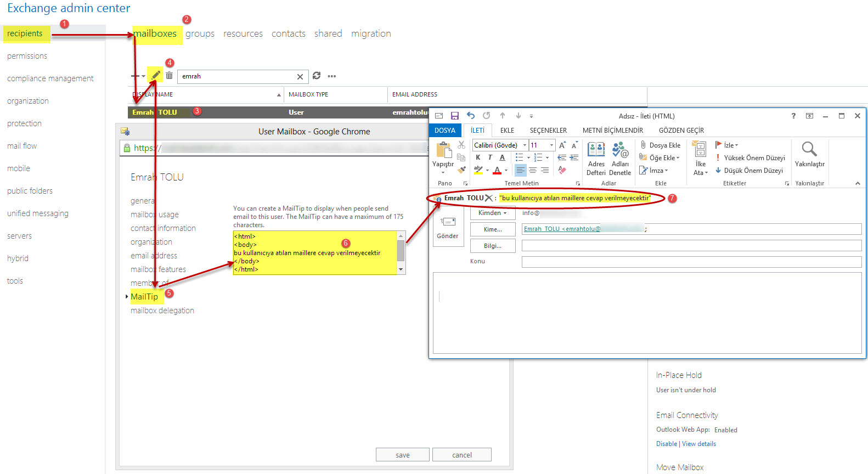Screen dimensions: 868x474
Task: Open the shared tab in recipients
Action: (x=328, y=33)
